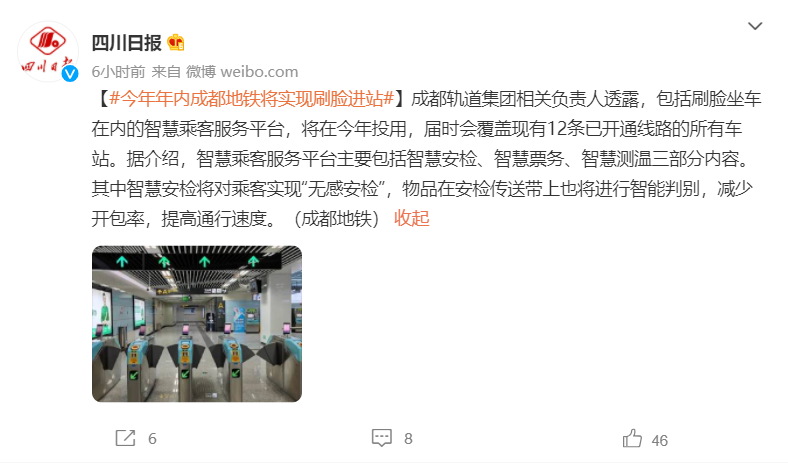Image resolution: width=788 pixels, height=463 pixels.
Task: Open the 四川日报 profile avatar
Action: point(48,52)
